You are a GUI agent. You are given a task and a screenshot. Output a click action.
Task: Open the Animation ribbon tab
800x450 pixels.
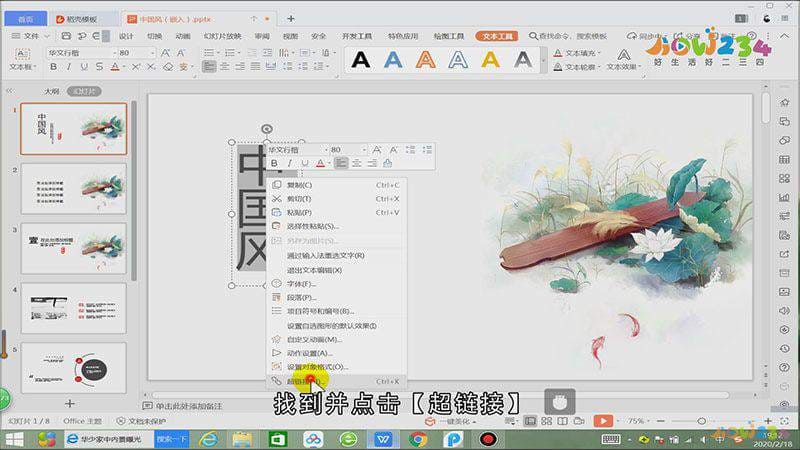[183, 36]
